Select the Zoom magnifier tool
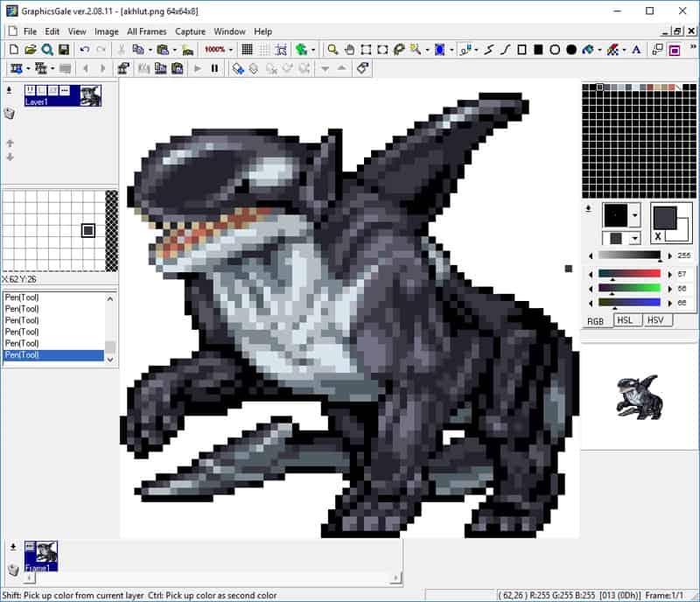Image resolution: width=700 pixels, height=602 pixels. point(332,50)
